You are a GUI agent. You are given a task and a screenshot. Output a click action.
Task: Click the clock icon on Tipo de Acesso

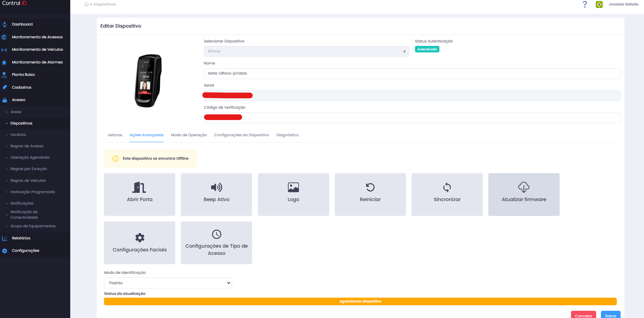pos(217,234)
